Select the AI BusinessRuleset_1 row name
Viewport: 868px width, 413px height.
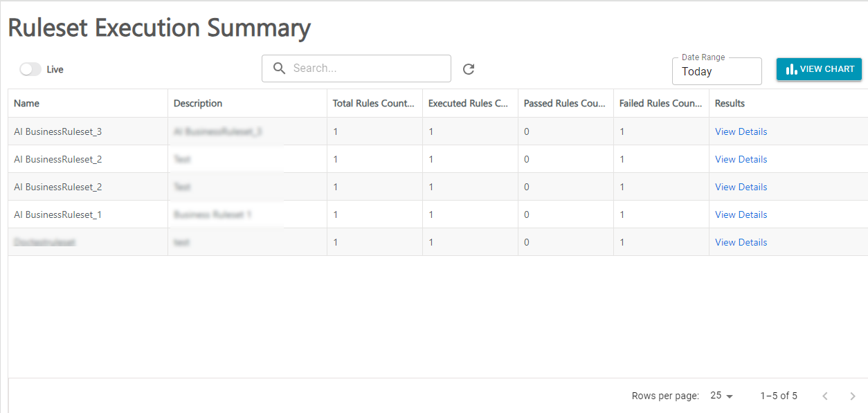[58, 214]
